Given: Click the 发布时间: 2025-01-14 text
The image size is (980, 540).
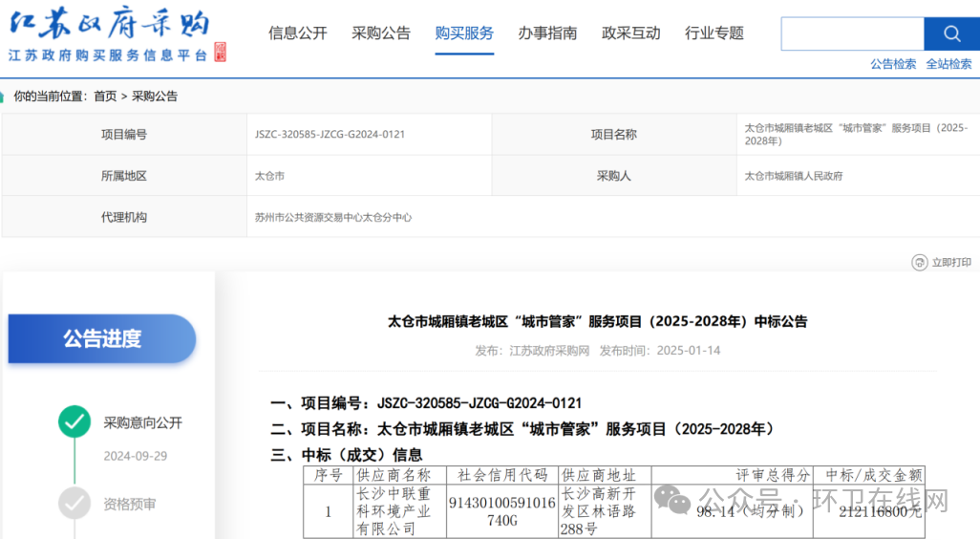Looking at the screenshot, I should tap(660, 351).
